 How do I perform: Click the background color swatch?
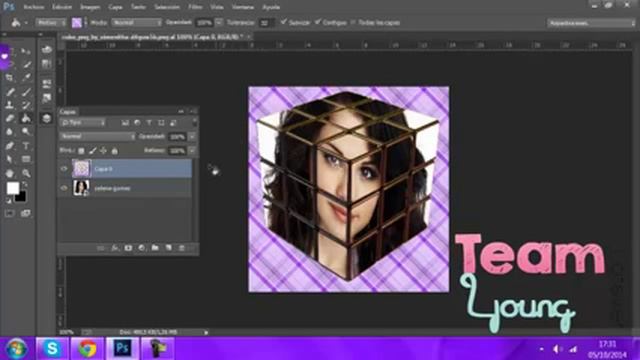pyautogui.click(x=20, y=197)
